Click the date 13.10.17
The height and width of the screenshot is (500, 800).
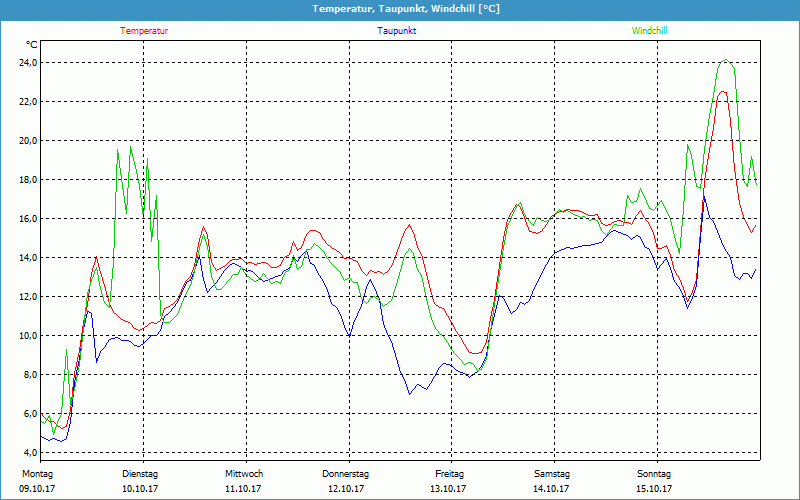448,489
